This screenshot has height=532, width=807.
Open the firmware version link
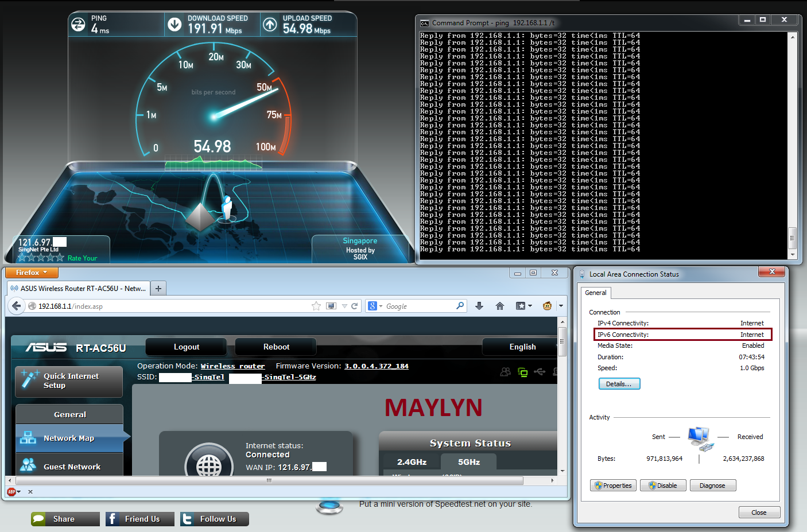pos(376,366)
